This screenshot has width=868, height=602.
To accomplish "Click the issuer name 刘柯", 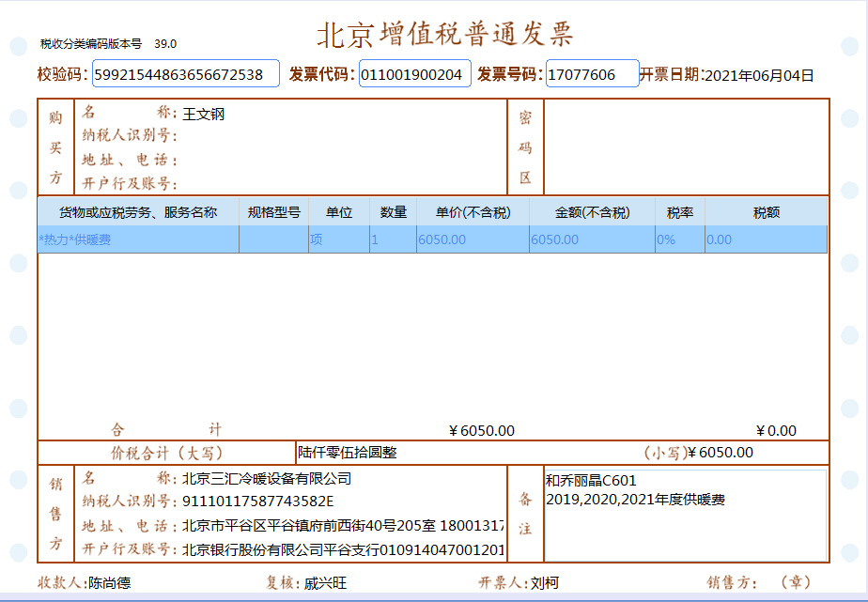I will click(x=545, y=582).
